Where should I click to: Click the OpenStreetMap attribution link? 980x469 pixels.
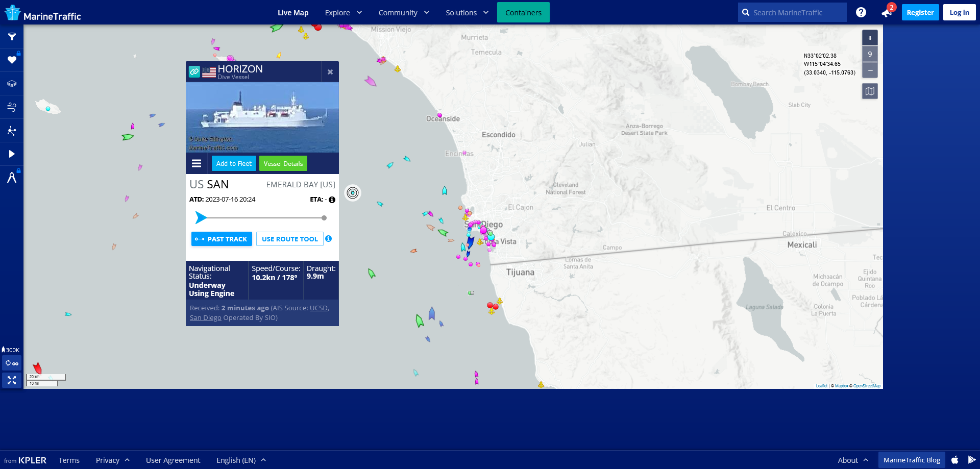click(x=867, y=386)
